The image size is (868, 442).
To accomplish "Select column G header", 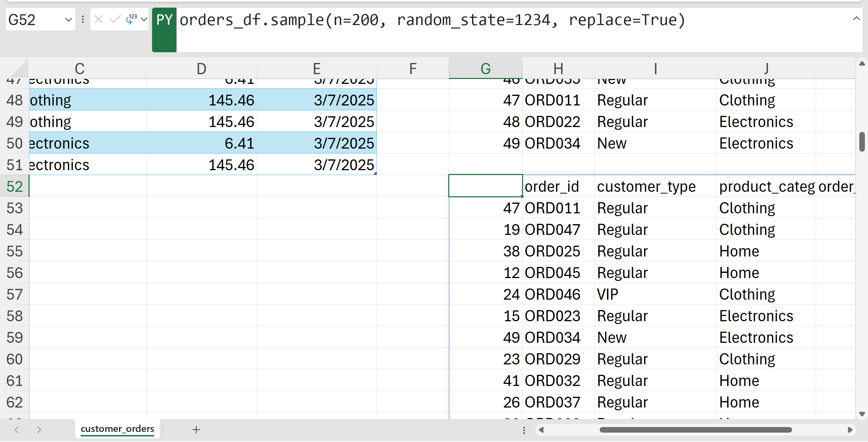I will pyautogui.click(x=485, y=69).
